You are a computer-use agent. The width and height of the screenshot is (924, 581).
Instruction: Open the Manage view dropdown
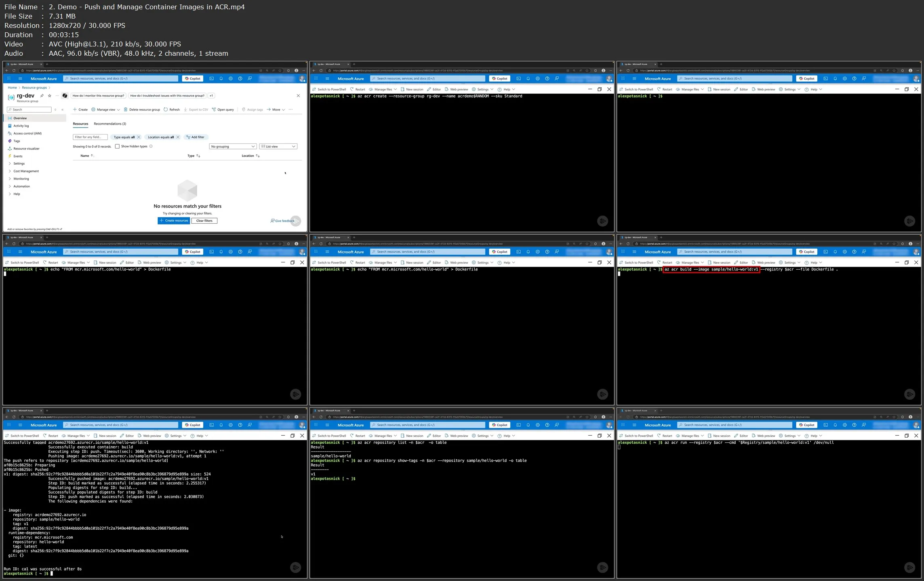pyautogui.click(x=105, y=109)
